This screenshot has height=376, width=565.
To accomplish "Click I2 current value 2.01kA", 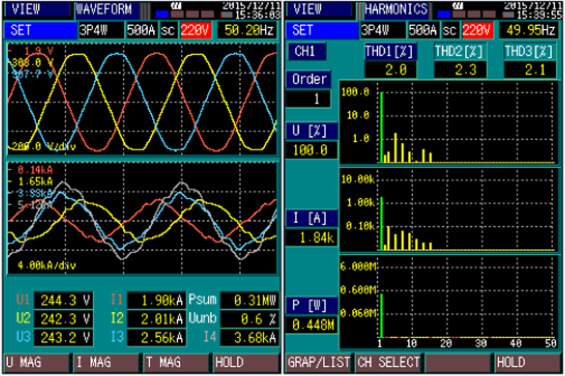I will click(156, 319).
